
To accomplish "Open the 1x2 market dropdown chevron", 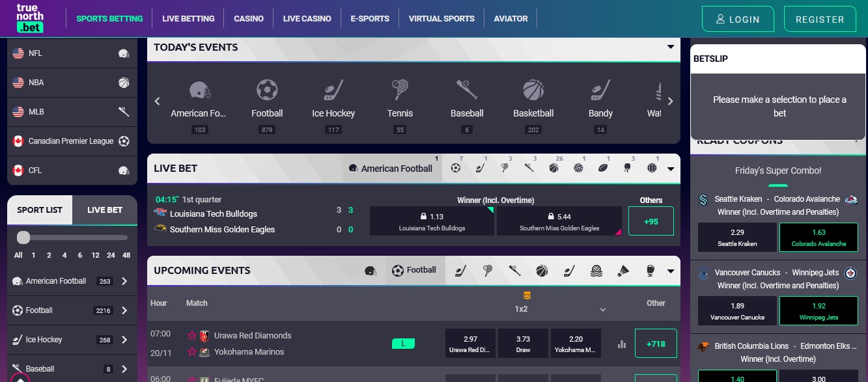I will [x=603, y=310].
